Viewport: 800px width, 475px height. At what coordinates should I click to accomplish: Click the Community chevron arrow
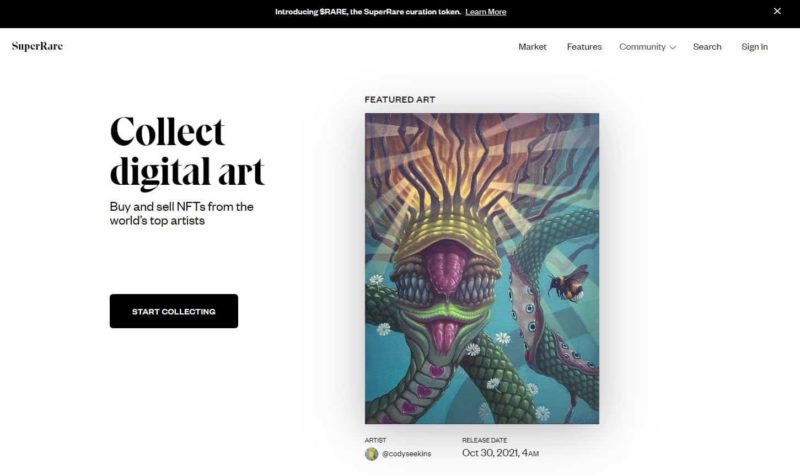tap(673, 47)
